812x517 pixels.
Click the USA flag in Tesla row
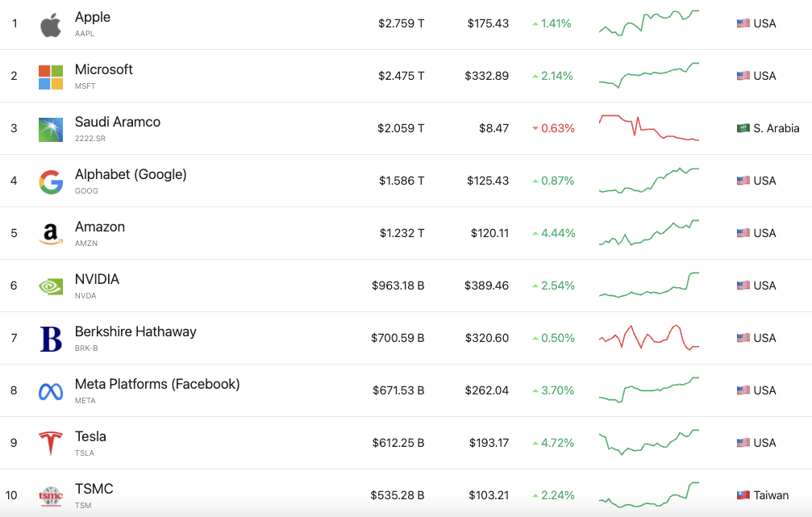pyautogui.click(x=743, y=443)
